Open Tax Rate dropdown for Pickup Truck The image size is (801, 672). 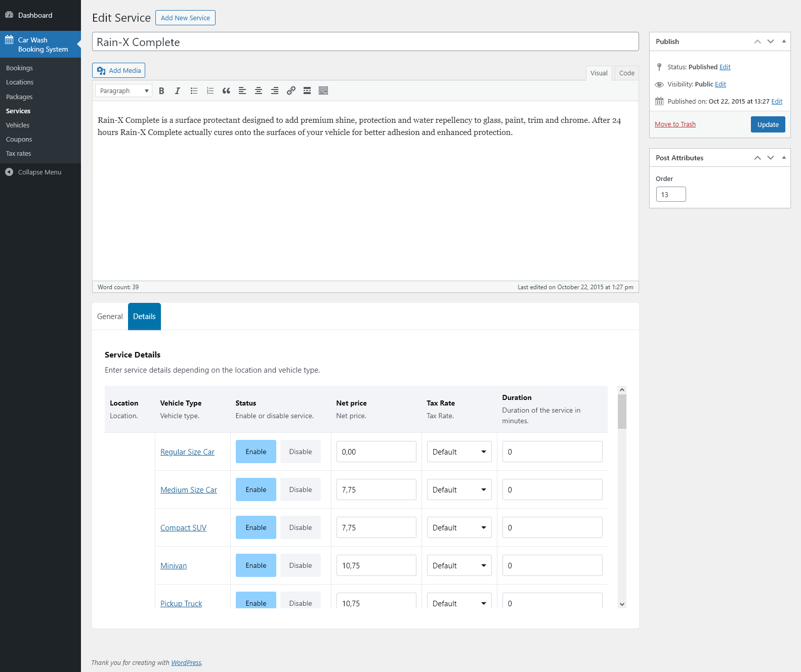459,601
